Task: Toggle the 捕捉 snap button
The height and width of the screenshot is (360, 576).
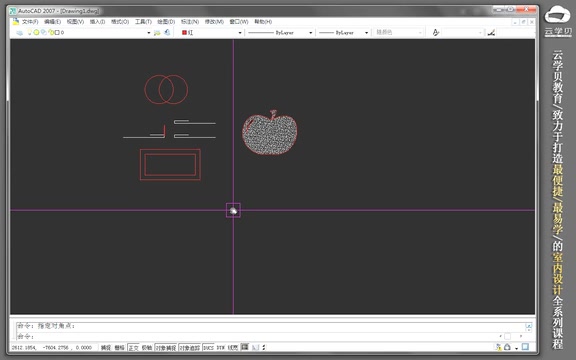Action: point(106,347)
